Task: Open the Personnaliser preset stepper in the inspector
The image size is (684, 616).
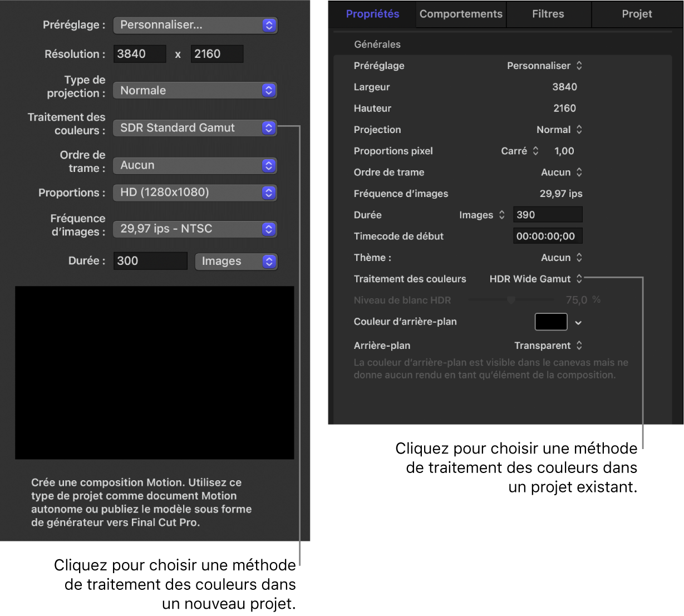Action: point(544,66)
